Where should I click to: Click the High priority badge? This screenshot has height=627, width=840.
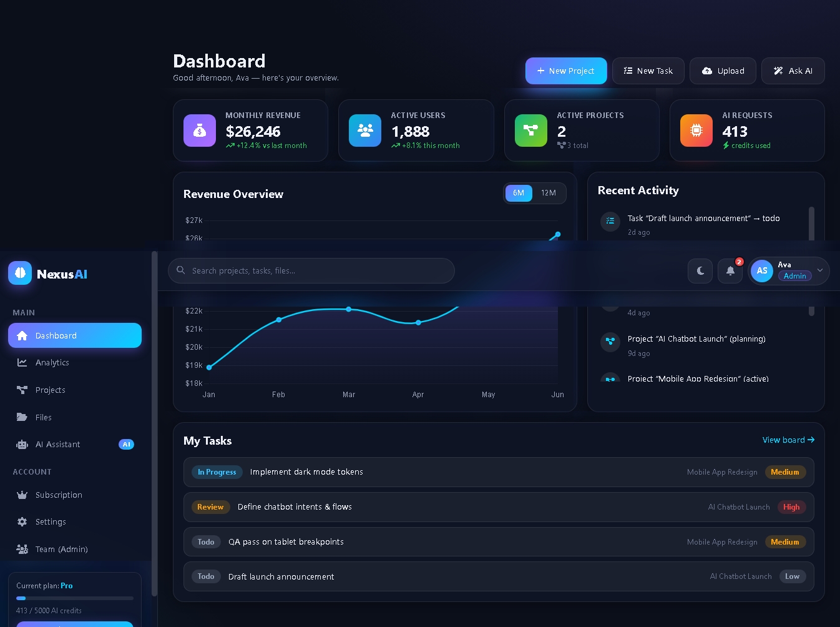click(791, 507)
